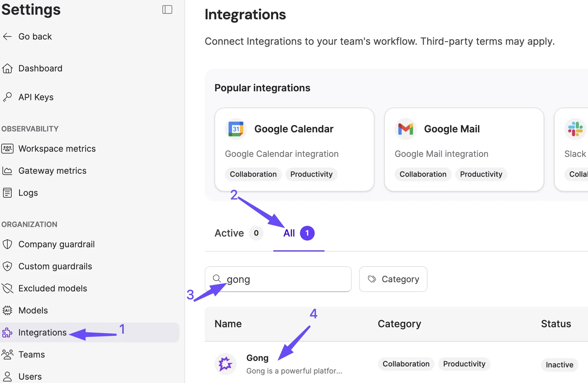Open Custom guardrails settings
Screen dimensions: 588x383
tap(55, 266)
